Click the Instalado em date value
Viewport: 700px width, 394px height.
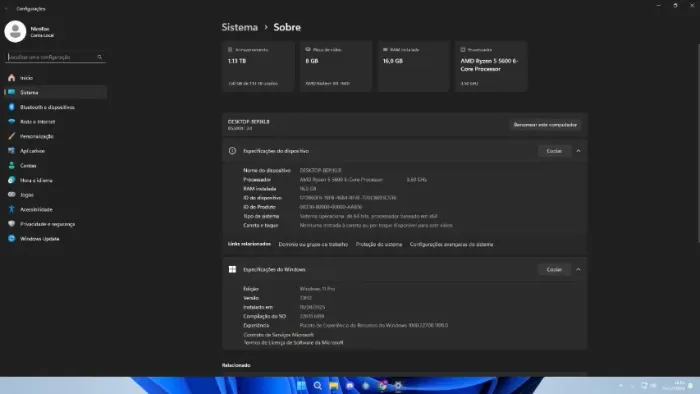tap(312, 307)
